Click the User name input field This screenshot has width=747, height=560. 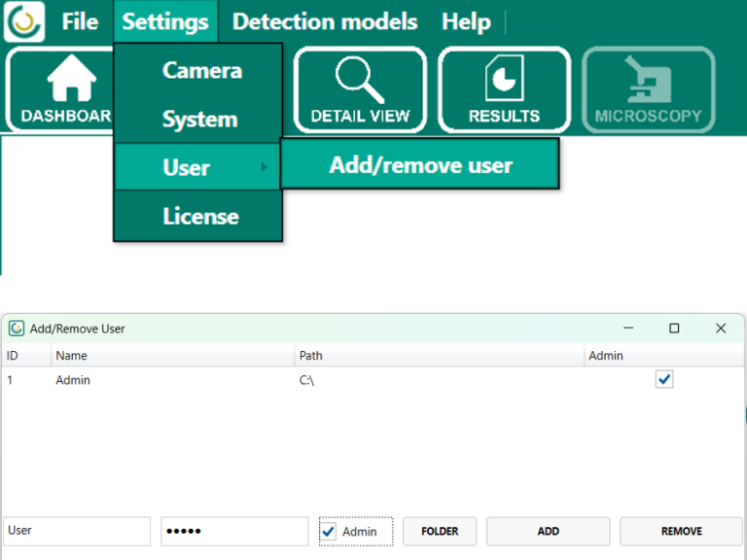tap(77, 531)
